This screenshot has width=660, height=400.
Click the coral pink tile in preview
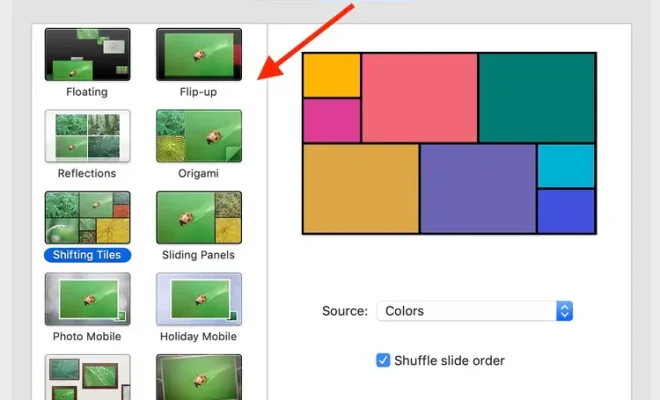(420, 98)
